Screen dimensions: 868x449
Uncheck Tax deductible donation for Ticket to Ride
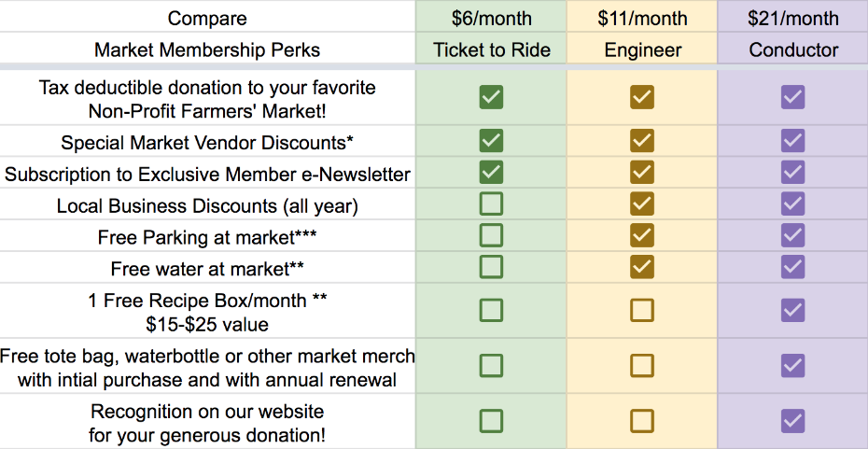tap(491, 97)
